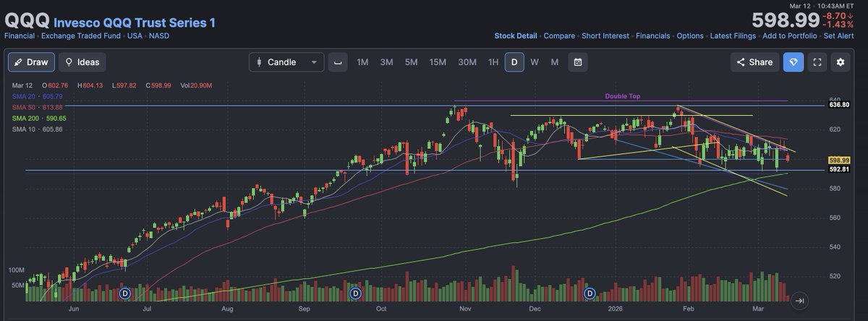This screenshot has height=321, width=868.
Task: Select the D daily interval
Action: point(514,62)
